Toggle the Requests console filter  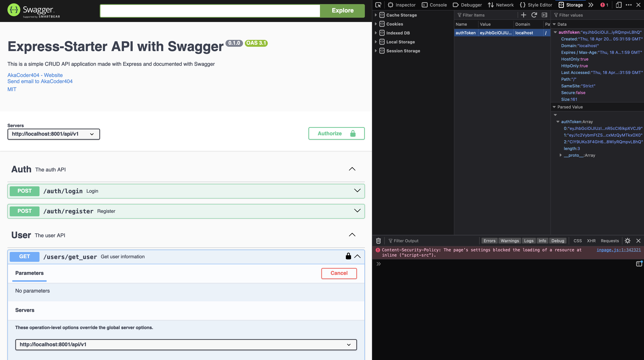[x=610, y=241]
